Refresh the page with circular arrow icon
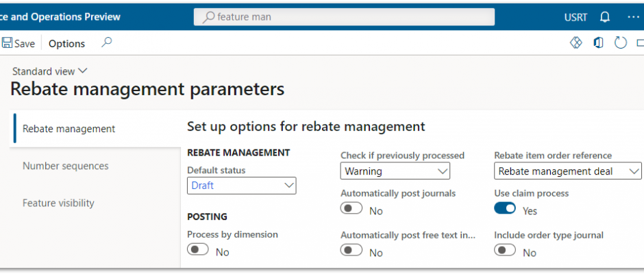644x274 pixels. [x=620, y=42]
